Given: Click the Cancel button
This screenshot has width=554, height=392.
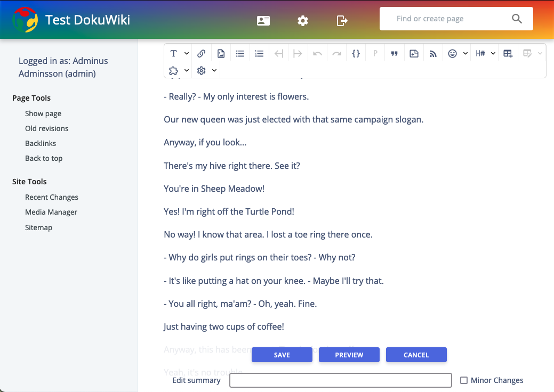Looking at the screenshot, I should pyautogui.click(x=416, y=355).
